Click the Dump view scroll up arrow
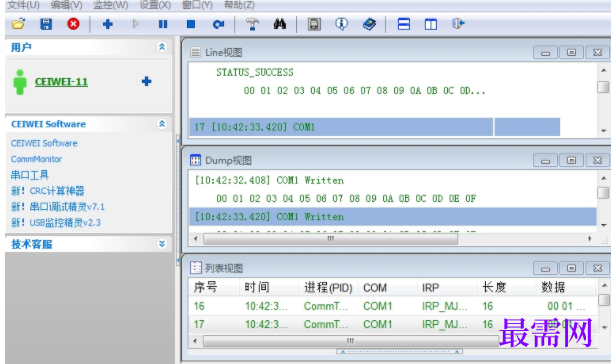The image size is (611, 364). [x=604, y=178]
